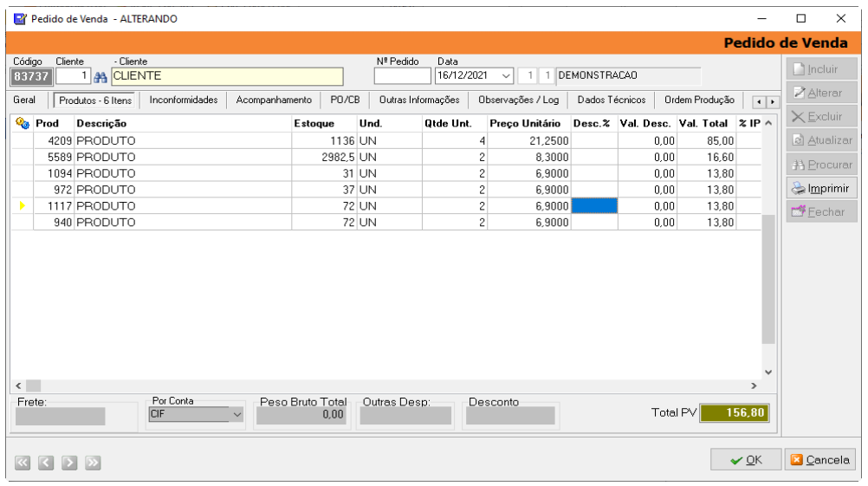The width and height of the screenshot is (868, 486).
Task: Click the Nº Pedido input field
Action: pyautogui.click(x=402, y=76)
